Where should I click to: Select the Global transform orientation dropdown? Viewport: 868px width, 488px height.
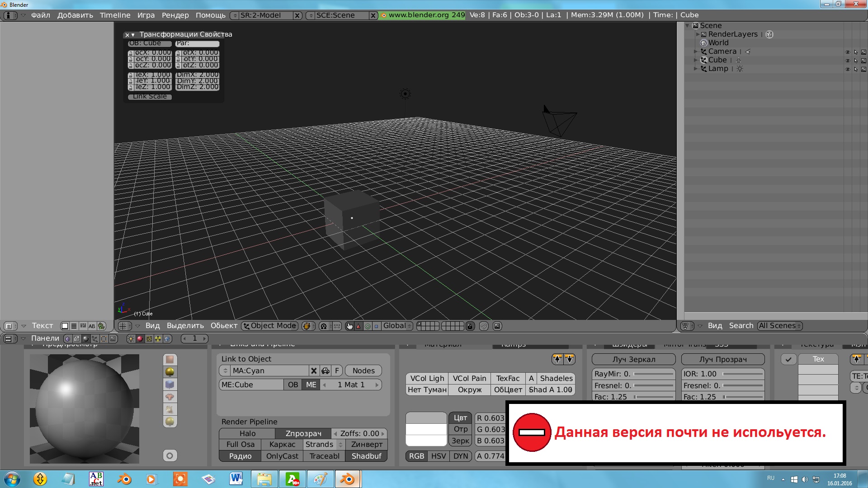point(395,325)
